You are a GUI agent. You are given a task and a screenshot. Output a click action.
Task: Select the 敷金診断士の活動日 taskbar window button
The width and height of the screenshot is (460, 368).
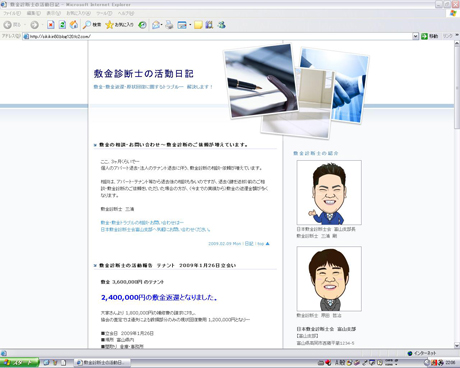102,362
